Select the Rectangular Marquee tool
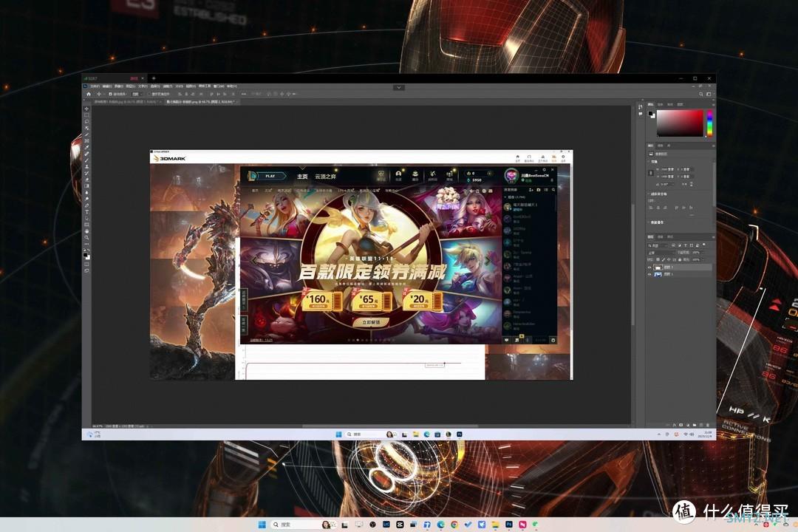The width and height of the screenshot is (798, 532). (86, 115)
